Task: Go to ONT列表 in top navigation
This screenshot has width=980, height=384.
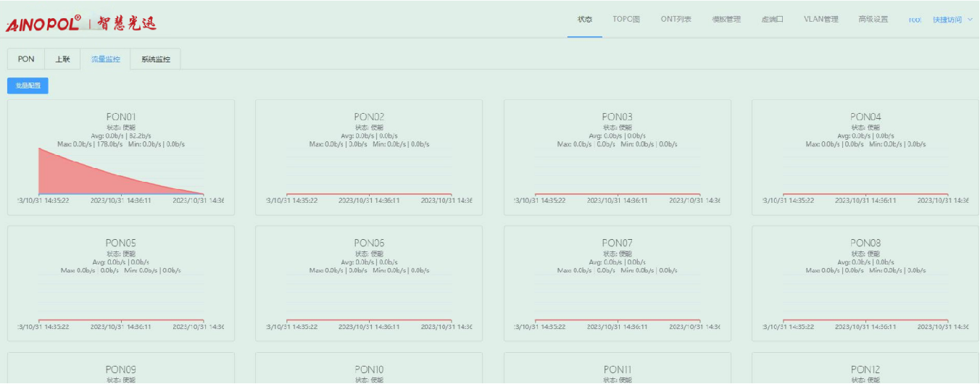Action: (676, 20)
